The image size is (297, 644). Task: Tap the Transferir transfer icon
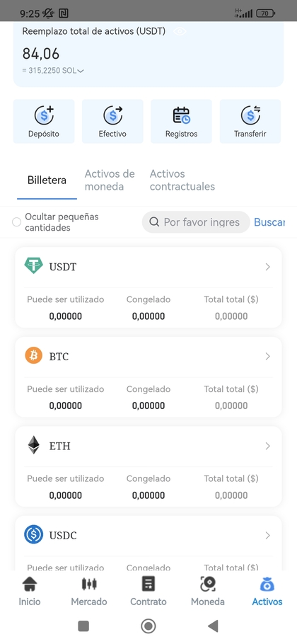250,115
